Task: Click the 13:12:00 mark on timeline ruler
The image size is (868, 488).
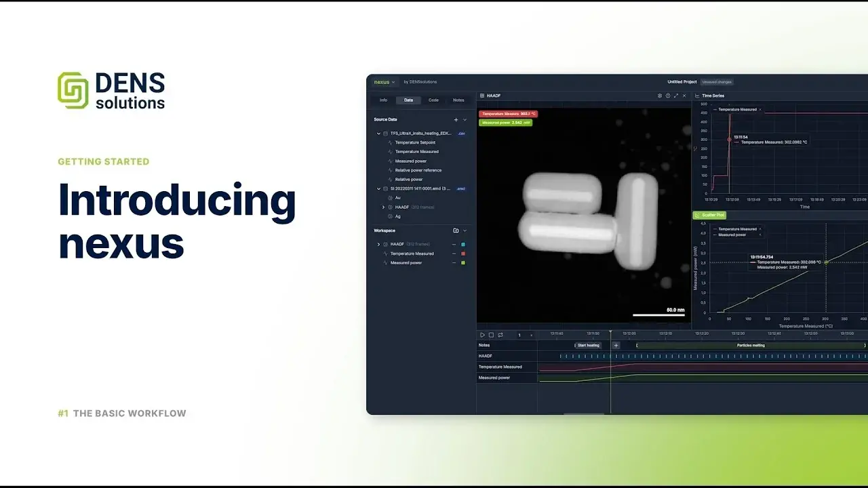Action: 629,333
